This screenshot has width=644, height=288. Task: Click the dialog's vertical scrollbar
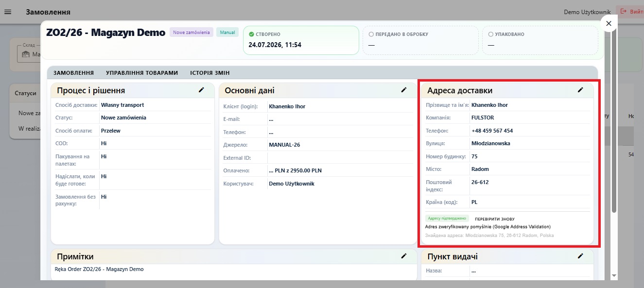coord(614,121)
